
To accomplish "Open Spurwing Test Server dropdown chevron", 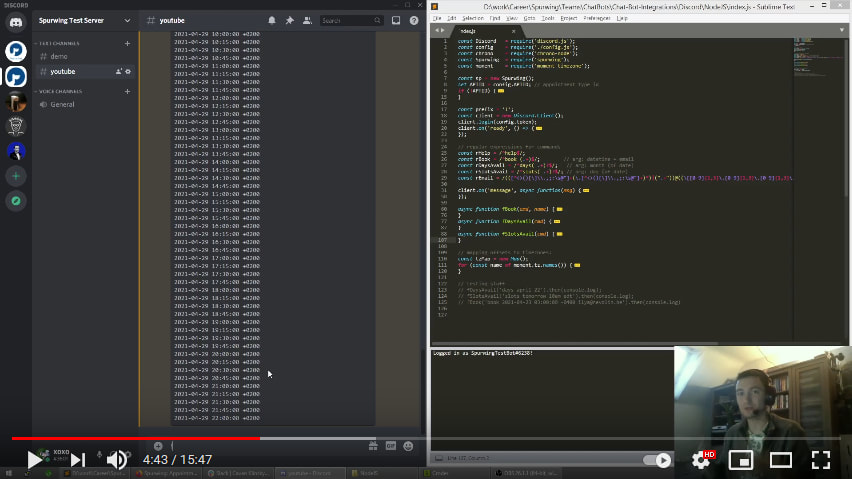I will 127,21.
